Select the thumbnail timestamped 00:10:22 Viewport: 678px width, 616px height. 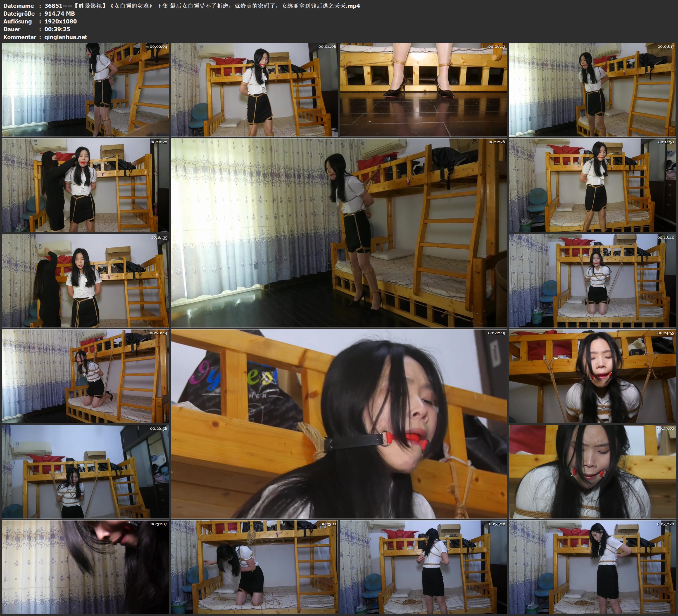[85, 185]
